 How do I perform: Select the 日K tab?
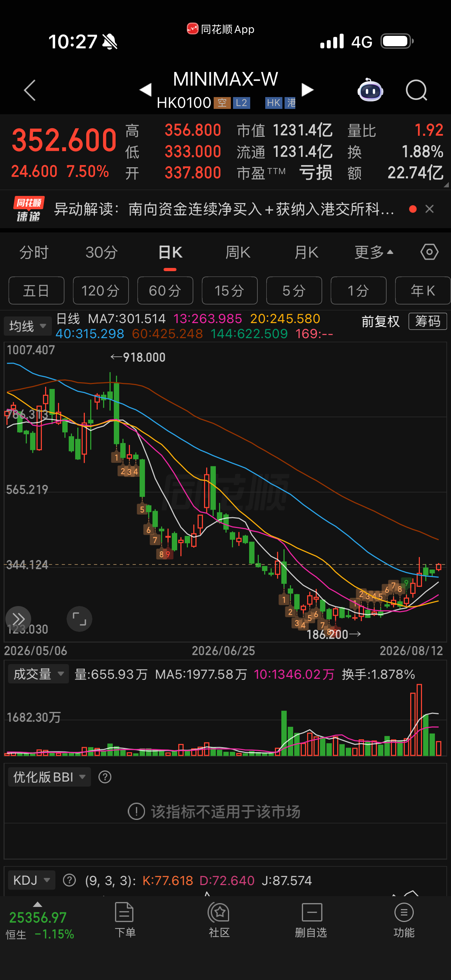click(x=170, y=252)
